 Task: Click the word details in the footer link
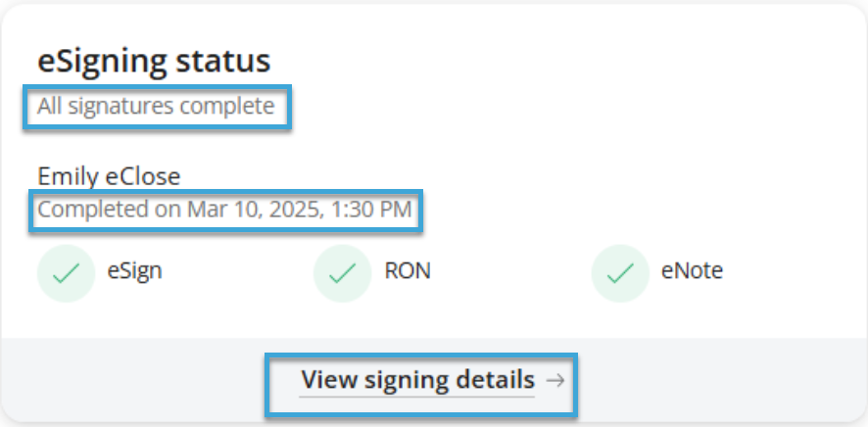pyautogui.click(x=496, y=380)
